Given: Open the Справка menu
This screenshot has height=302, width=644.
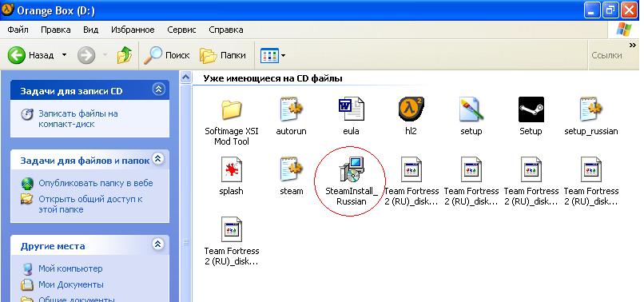Looking at the screenshot, I should 226,30.
